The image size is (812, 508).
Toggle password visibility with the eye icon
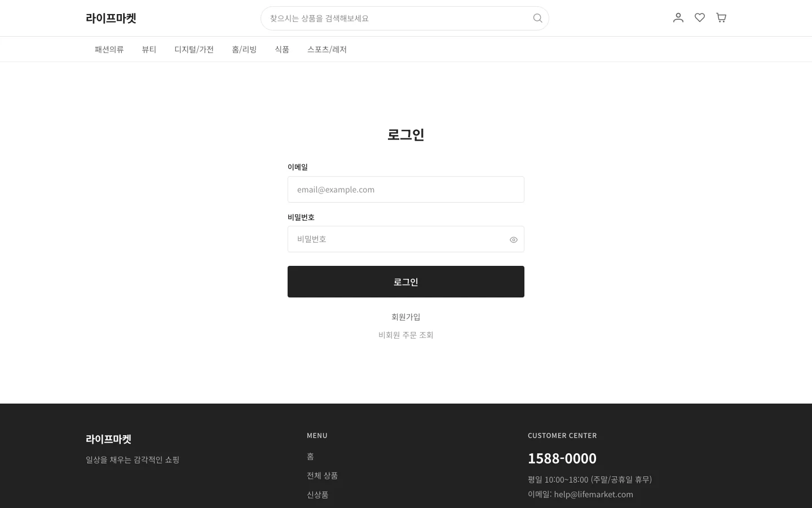(513, 239)
